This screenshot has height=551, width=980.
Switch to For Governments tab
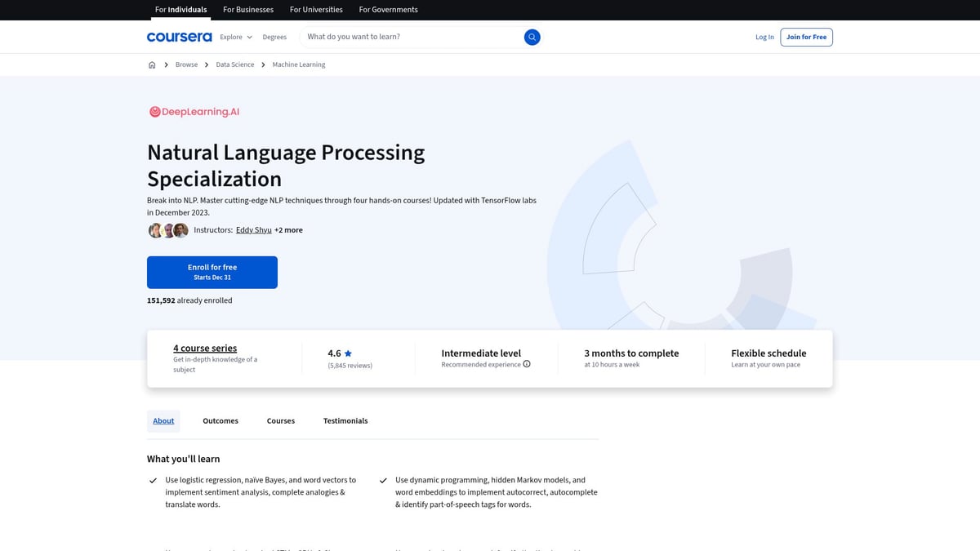point(388,10)
